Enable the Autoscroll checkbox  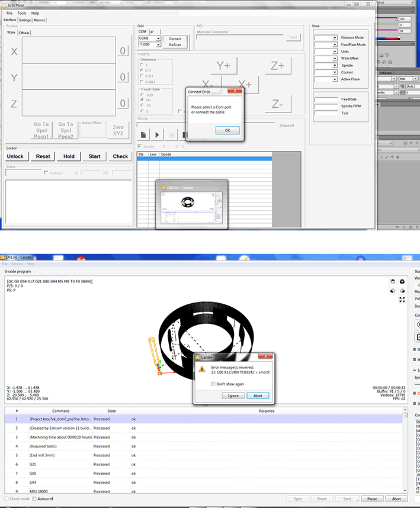pos(34,499)
